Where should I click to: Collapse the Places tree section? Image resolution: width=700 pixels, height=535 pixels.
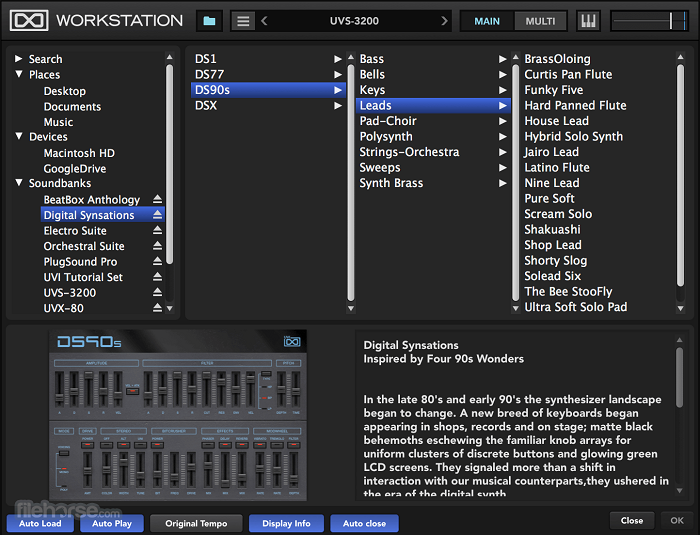tap(19, 75)
